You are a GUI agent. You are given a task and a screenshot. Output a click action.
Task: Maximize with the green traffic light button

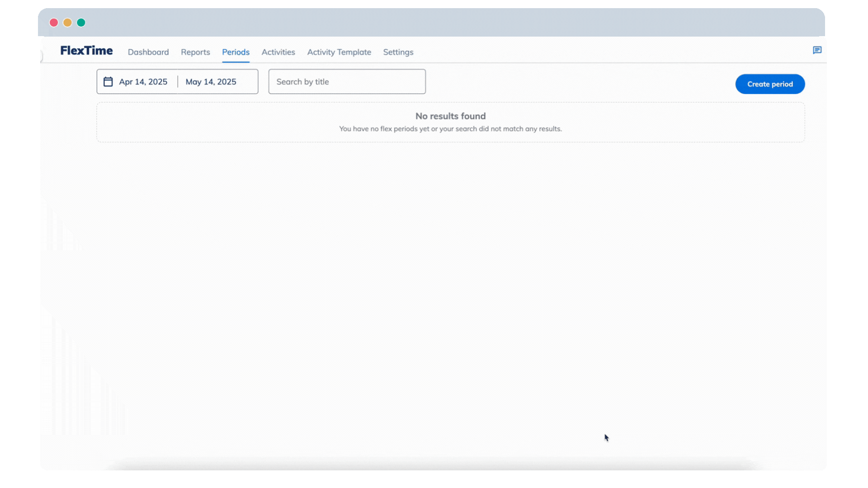pyautogui.click(x=81, y=22)
